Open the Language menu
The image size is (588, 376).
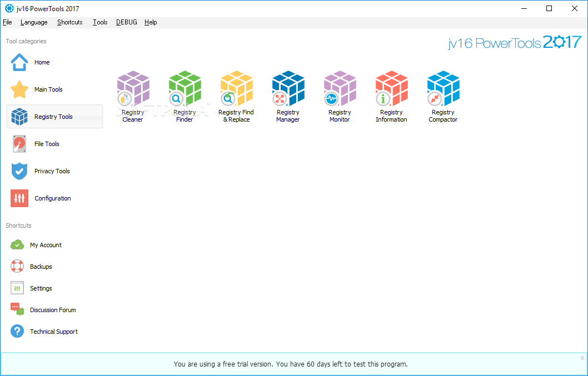point(34,22)
